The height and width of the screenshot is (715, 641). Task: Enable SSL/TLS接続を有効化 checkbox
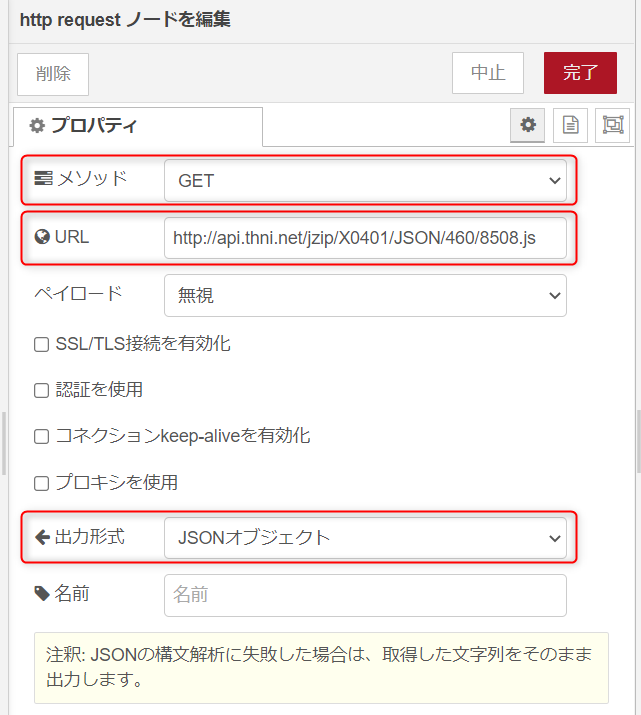(x=41, y=344)
